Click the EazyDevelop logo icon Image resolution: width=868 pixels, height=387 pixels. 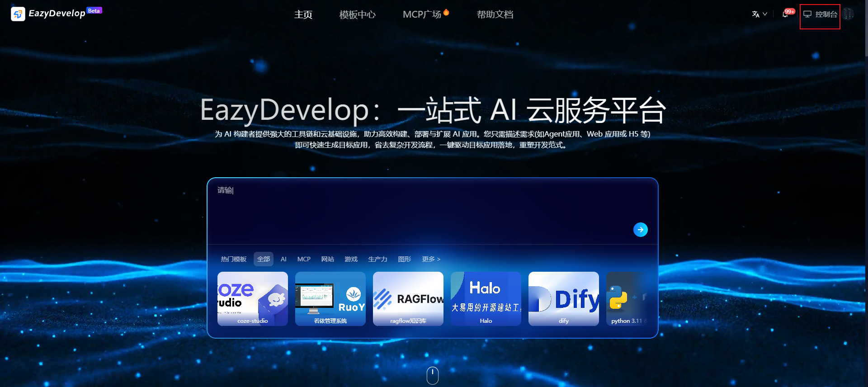point(18,14)
